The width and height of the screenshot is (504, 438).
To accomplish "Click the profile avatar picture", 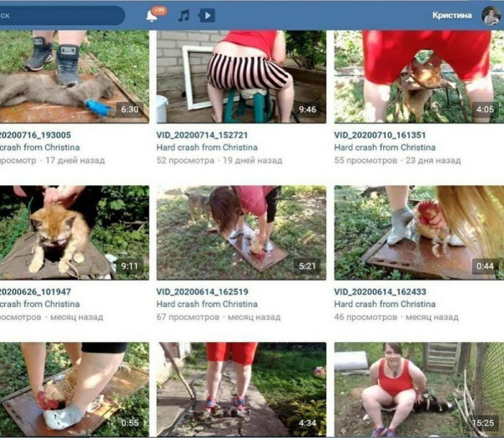I will [491, 15].
